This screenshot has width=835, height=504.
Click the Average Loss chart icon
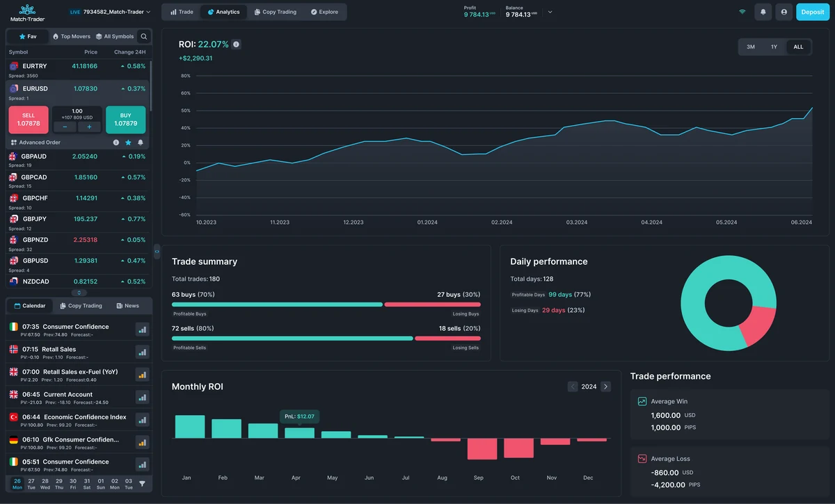[642, 459]
